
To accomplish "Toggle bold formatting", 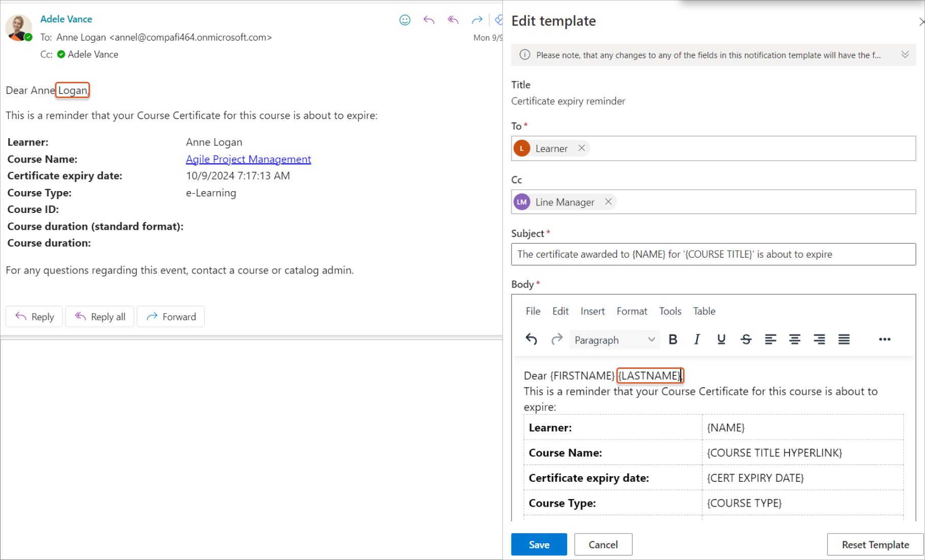I will click(x=673, y=339).
